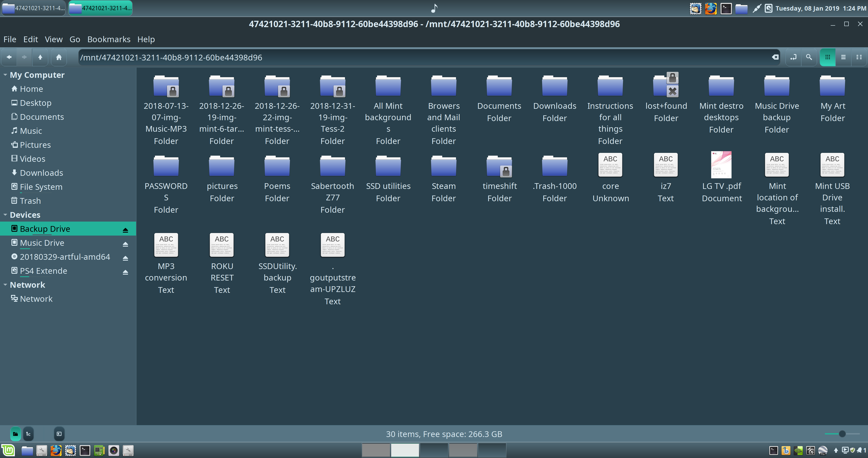Open the All Mint backgrounds folder
868x458 pixels.
(388, 85)
